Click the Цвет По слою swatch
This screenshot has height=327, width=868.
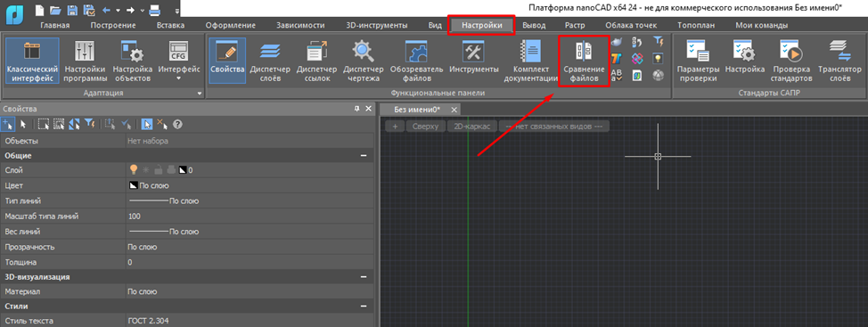[133, 185]
